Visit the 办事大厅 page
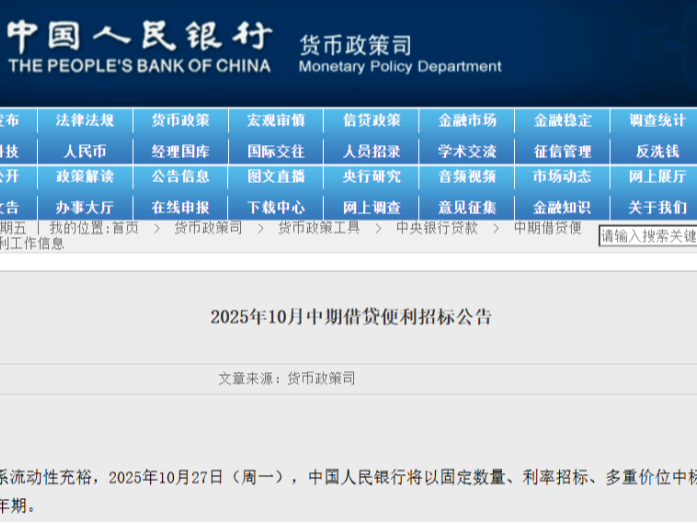This screenshot has width=697, height=523. pos(85,207)
